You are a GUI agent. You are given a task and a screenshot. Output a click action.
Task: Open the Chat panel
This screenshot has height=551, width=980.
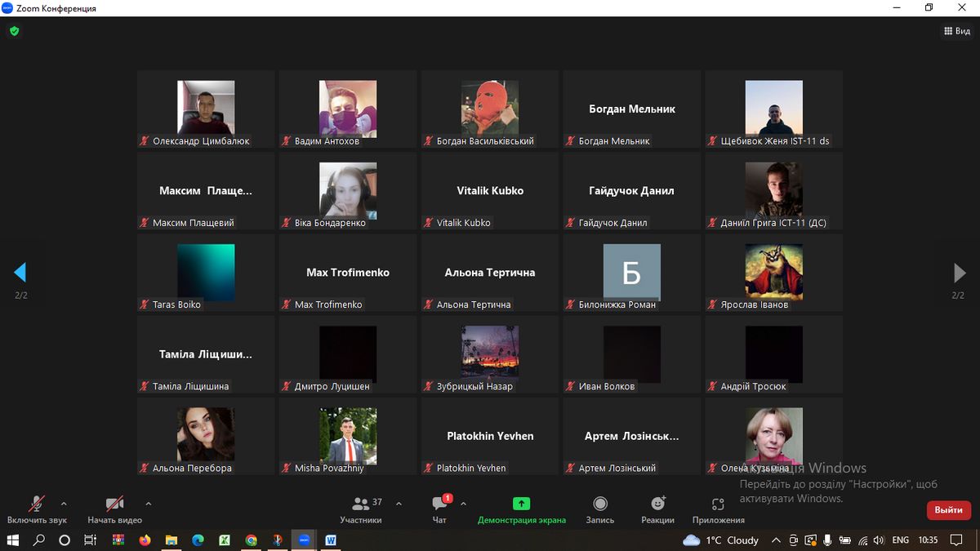[x=439, y=504]
